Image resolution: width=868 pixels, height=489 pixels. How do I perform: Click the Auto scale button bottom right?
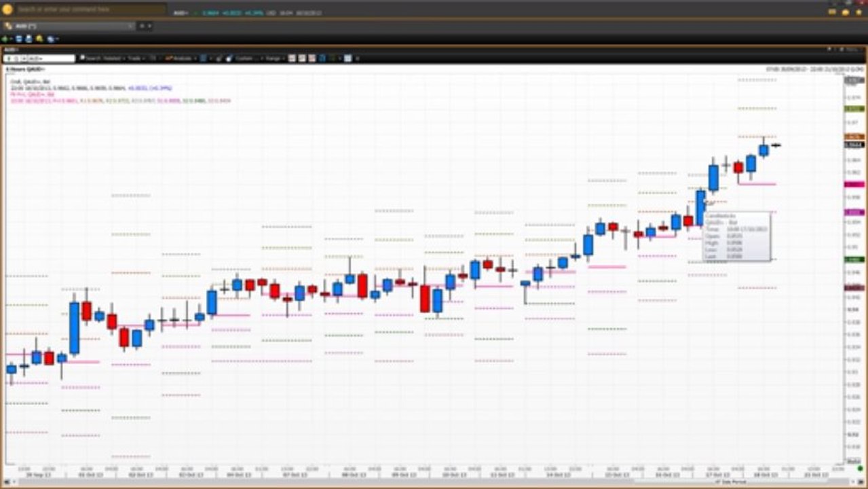click(853, 461)
